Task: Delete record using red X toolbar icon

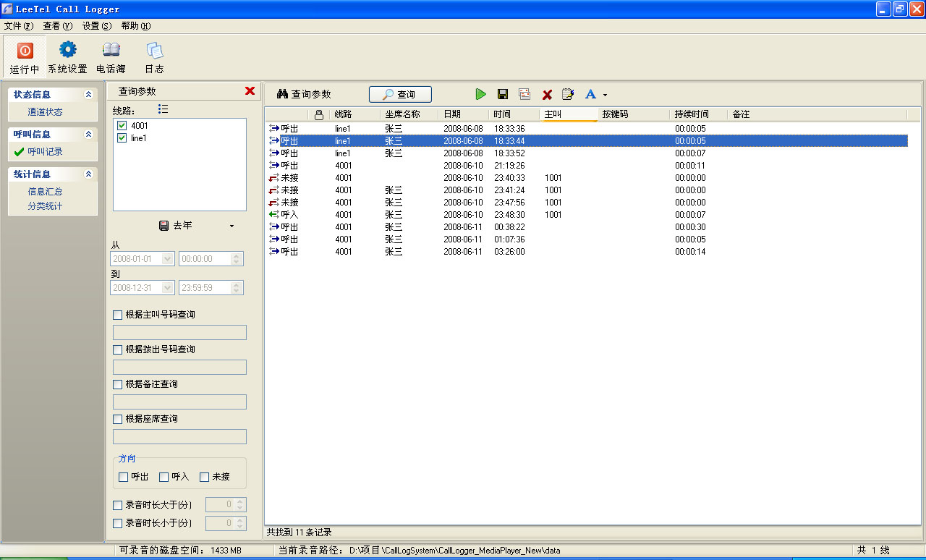Action: coord(547,95)
